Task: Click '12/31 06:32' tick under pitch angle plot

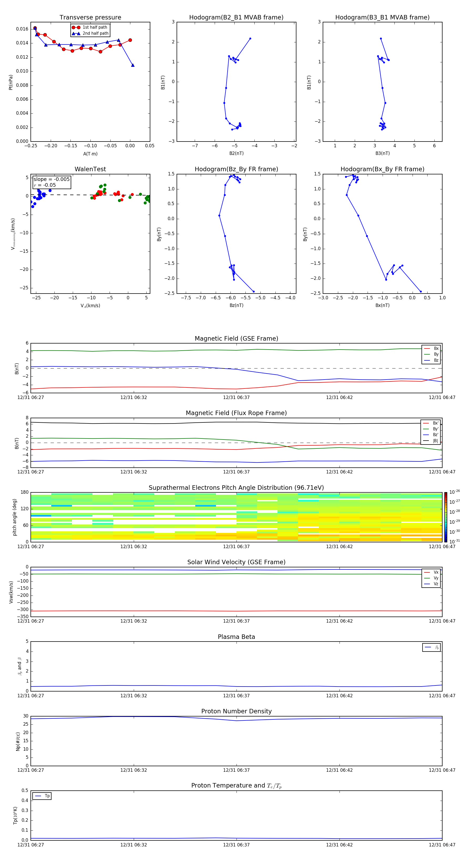Action: [134, 547]
